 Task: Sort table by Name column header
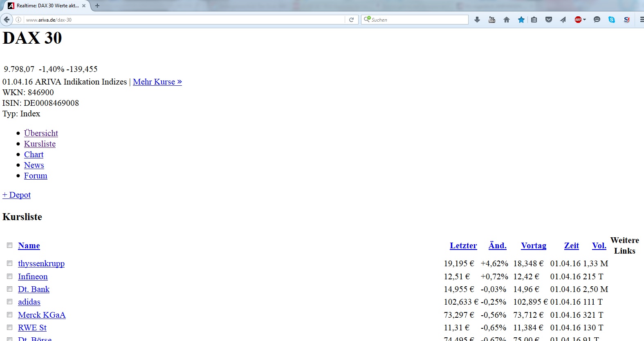(x=29, y=245)
